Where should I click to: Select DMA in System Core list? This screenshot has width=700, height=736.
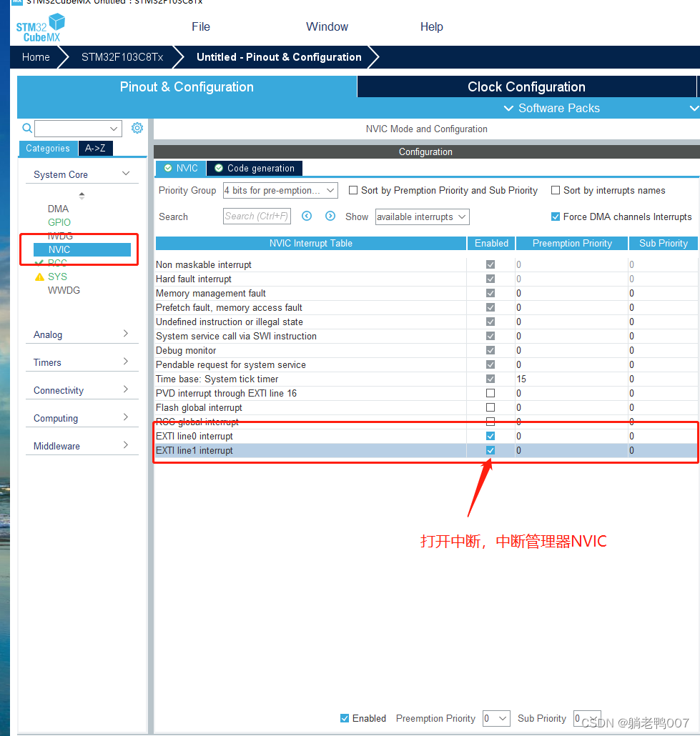(58, 209)
